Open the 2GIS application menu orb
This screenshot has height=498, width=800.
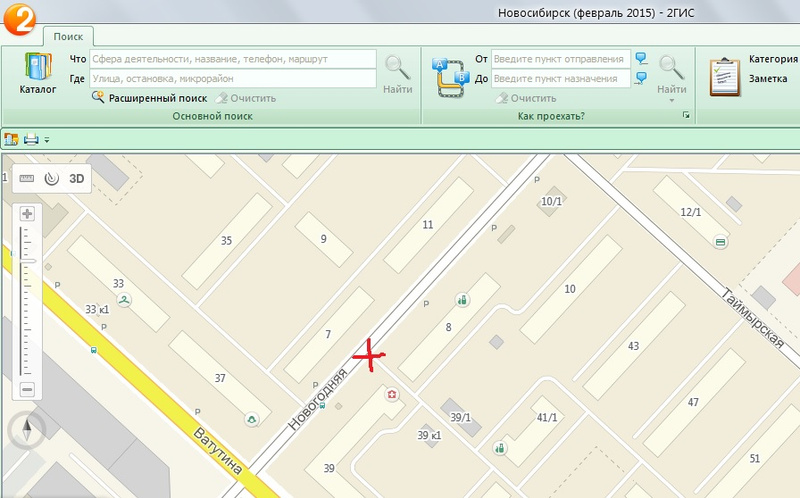(x=19, y=18)
